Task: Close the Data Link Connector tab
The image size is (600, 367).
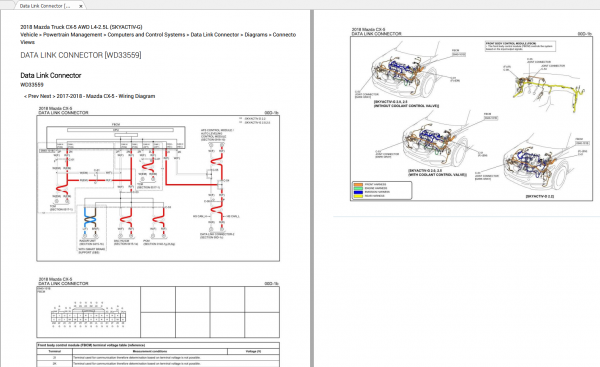Action: (x=80, y=6)
